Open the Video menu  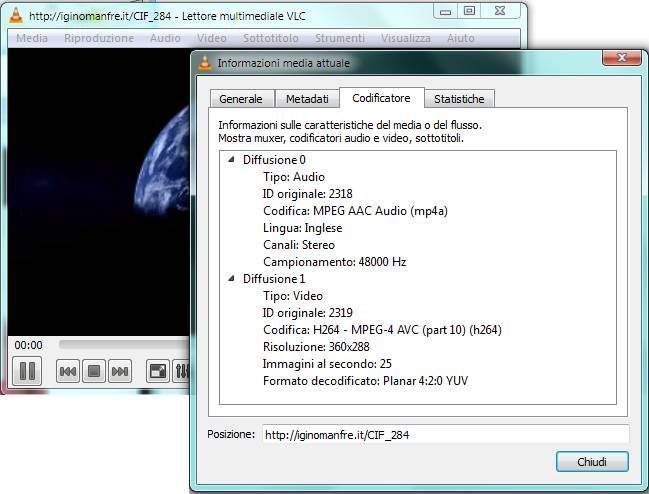212,38
